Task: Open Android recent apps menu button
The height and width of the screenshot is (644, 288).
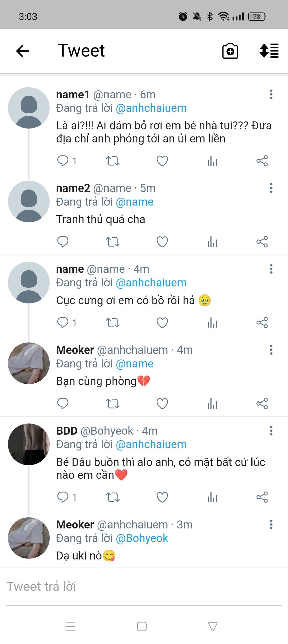Action: [x=70, y=626]
